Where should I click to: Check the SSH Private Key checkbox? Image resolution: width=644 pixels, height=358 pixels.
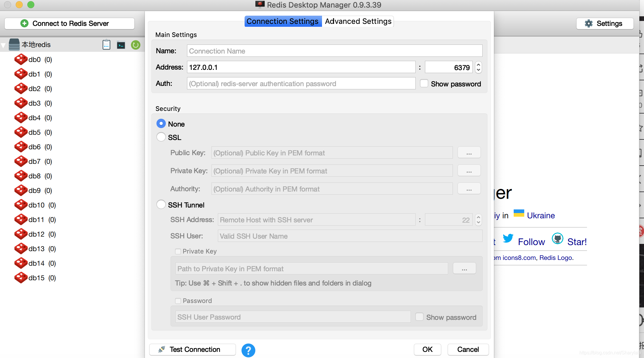[178, 251]
